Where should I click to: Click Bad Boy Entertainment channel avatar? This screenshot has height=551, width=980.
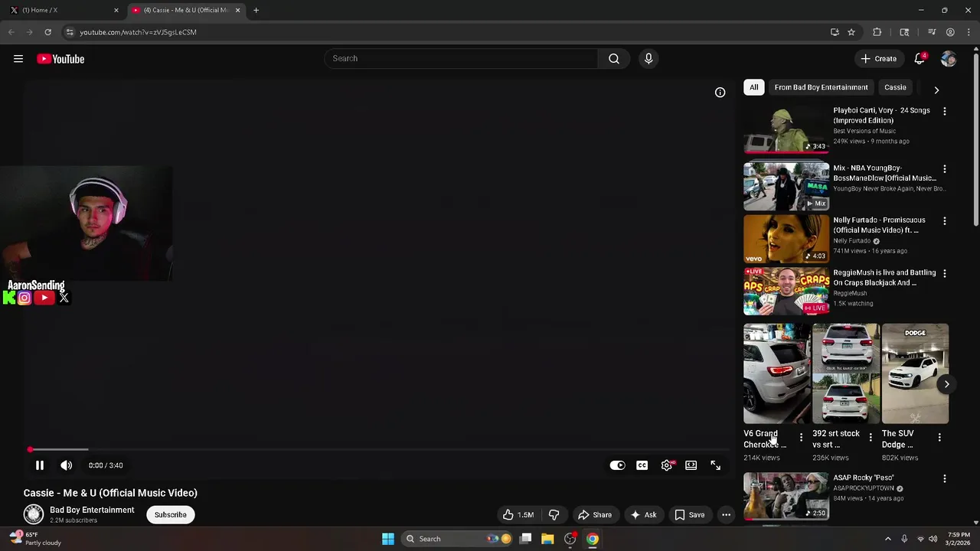click(x=34, y=515)
